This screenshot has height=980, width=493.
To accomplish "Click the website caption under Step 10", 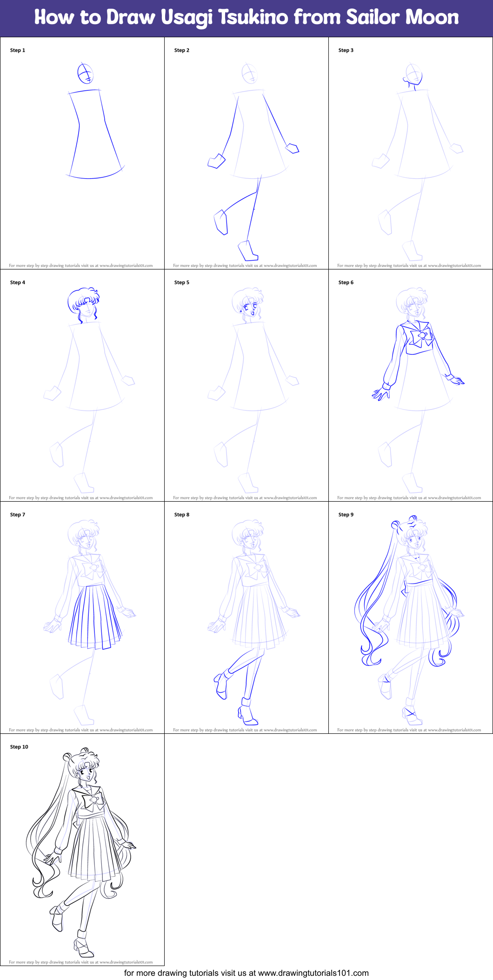I will [x=81, y=962].
